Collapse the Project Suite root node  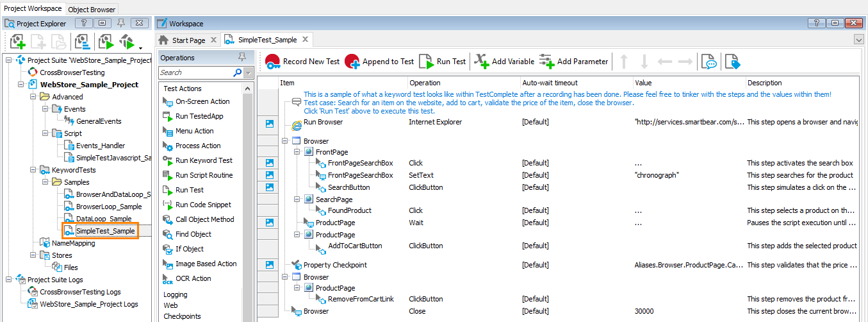click(8, 60)
